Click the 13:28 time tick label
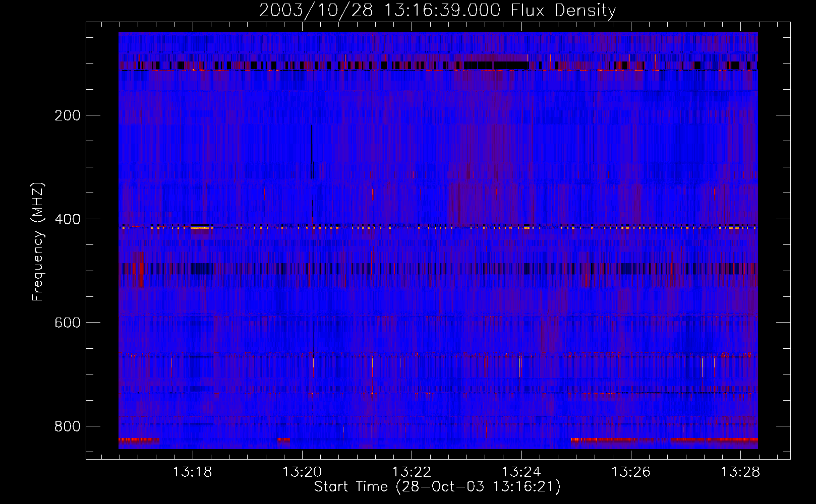This screenshot has height=504, width=816. pos(740,472)
